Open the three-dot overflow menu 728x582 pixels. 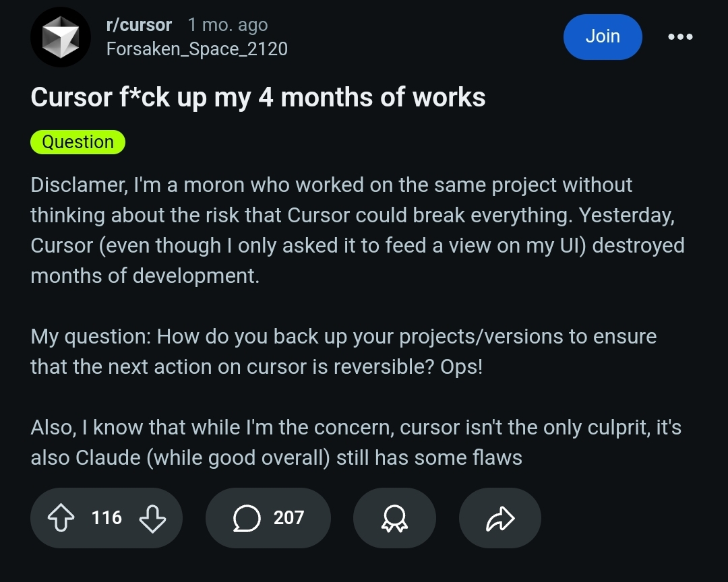click(680, 36)
